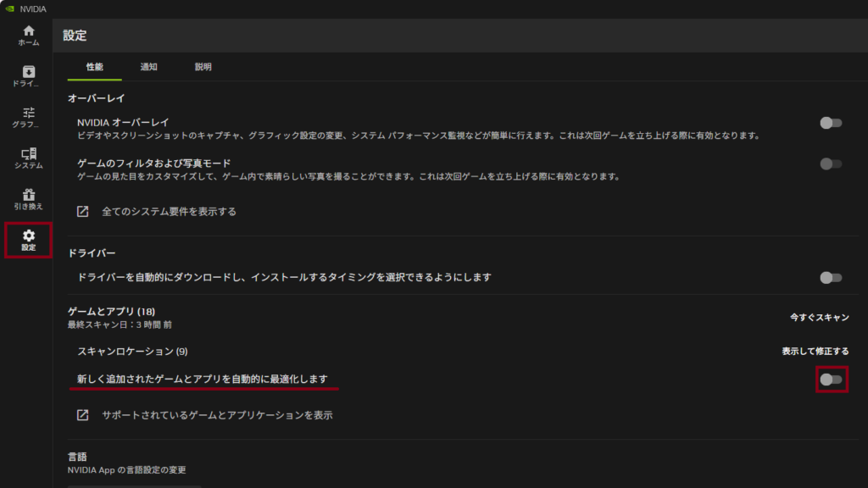Image resolution: width=868 pixels, height=488 pixels.
Task: Open the 引き換え gift icon
Action: coord(28,199)
